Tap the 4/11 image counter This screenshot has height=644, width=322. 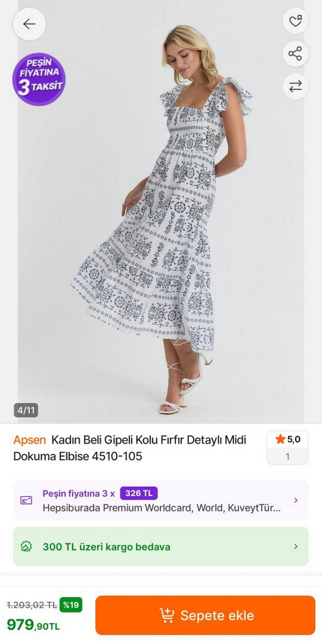click(x=26, y=410)
